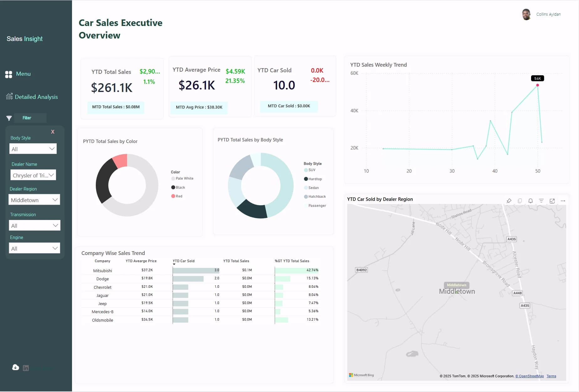The image size is (579, 392).
Task: Click the 54K peak data point
Action: [x=537, y=85]
